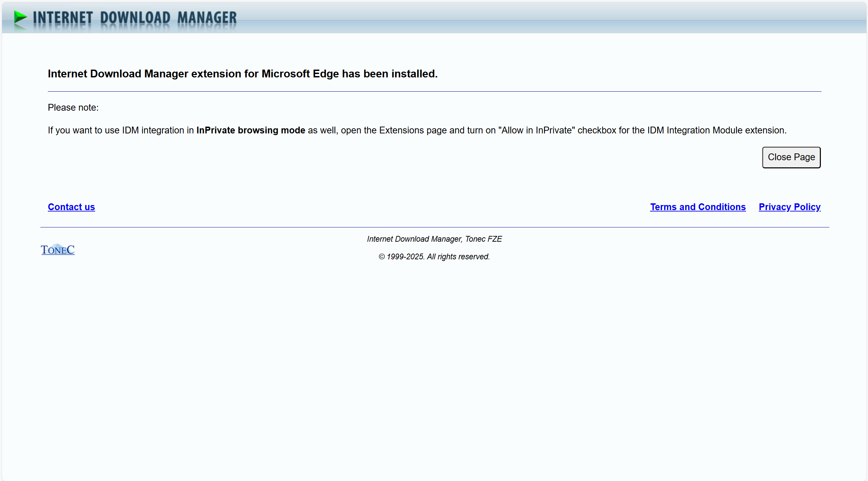Click 'Internet Download Manager, Tonec FZE' footer text
868x481 pixels.
point(434,239)
